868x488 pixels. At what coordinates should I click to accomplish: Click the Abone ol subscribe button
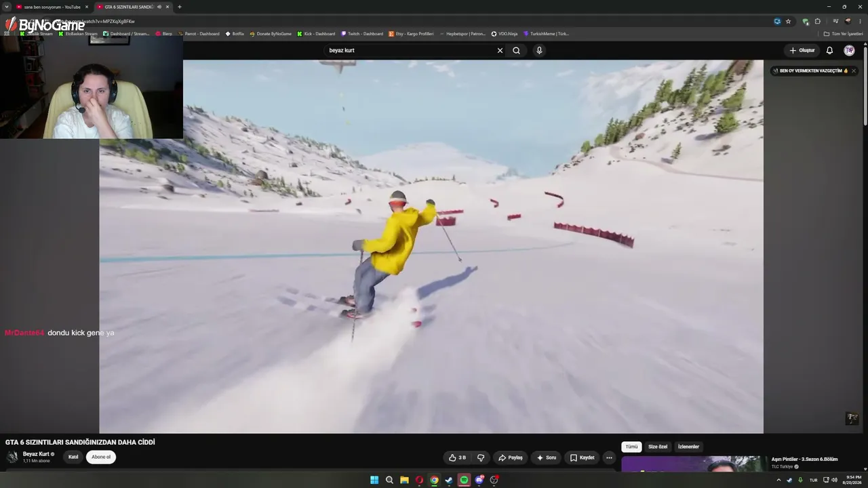101,457
